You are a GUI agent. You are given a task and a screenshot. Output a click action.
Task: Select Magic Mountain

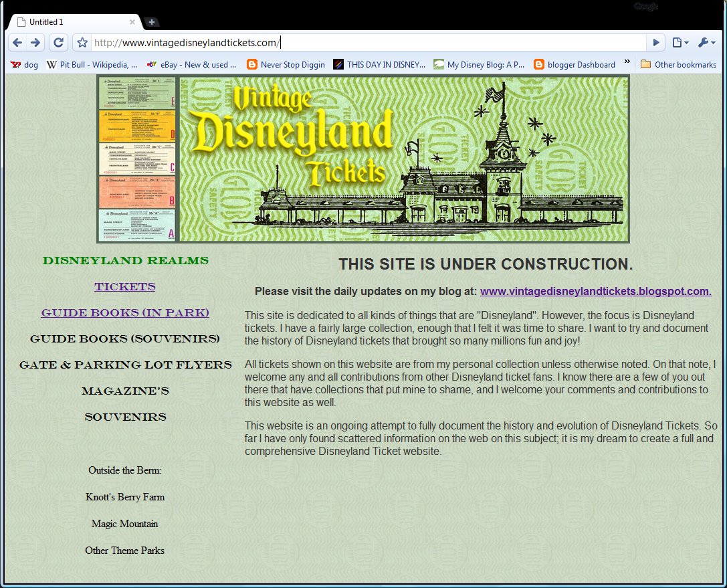coord(124,524)
